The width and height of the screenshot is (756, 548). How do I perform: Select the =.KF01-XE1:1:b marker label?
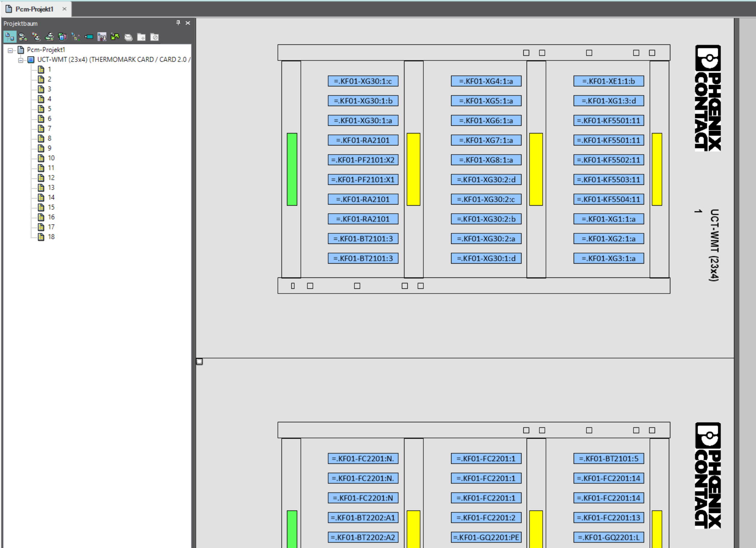[609, 81]
